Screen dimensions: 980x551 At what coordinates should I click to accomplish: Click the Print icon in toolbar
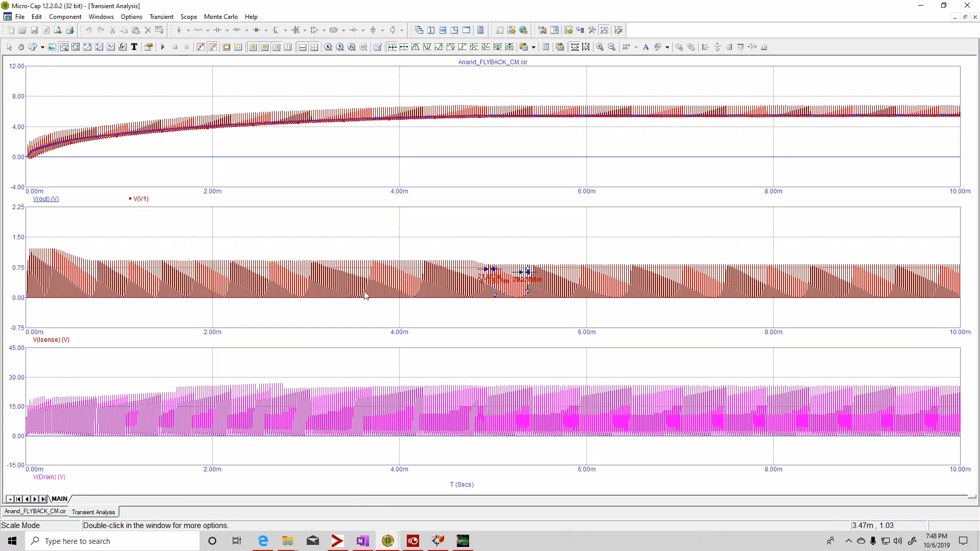point(70,30)
